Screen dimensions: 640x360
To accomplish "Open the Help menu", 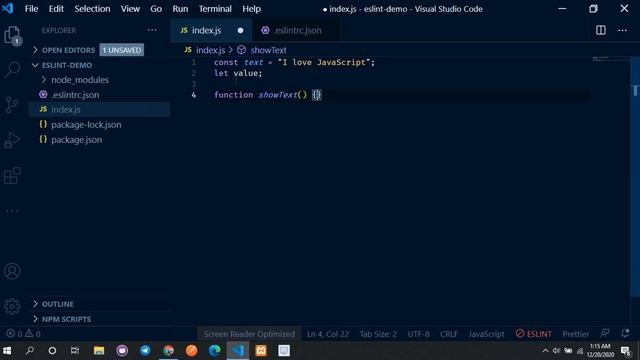I will pyautogui.click(x=251, y=9).
